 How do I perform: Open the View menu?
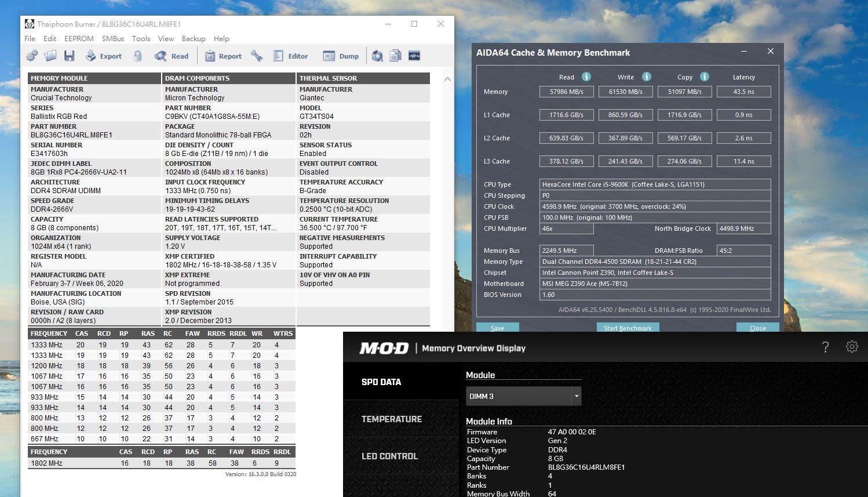click(x=166, y=39)
